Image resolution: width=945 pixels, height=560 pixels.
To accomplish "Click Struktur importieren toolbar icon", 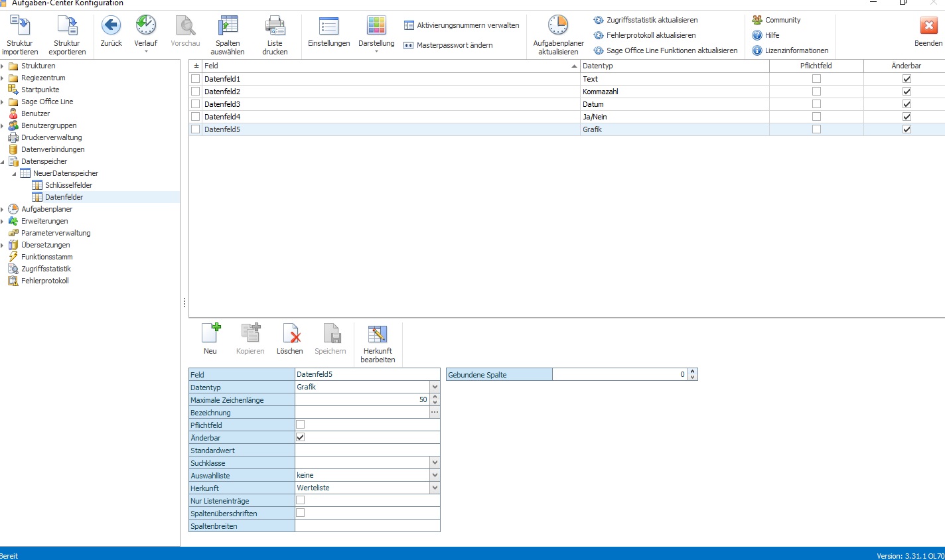I will pyautogui.click(x=19, y=25).
